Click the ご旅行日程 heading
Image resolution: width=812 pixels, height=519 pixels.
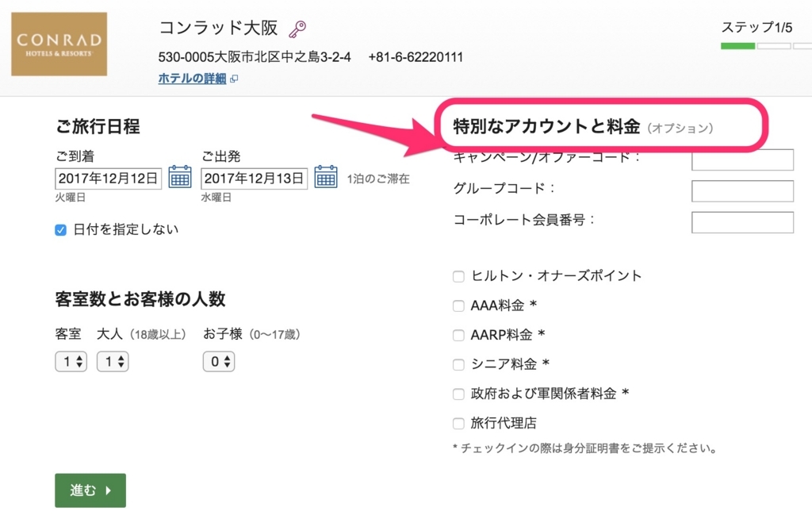[98, 126]
